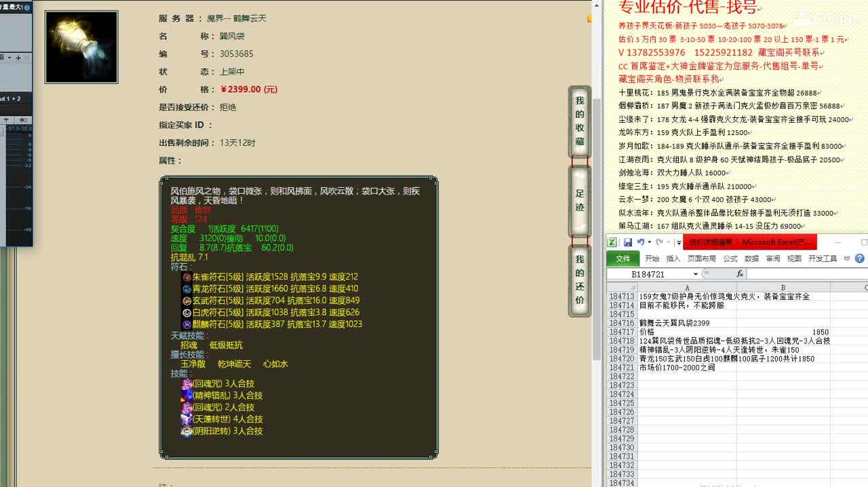Click the blue power icon in audio panel
This screenshot has height=487, width=868.
(27, 7)
